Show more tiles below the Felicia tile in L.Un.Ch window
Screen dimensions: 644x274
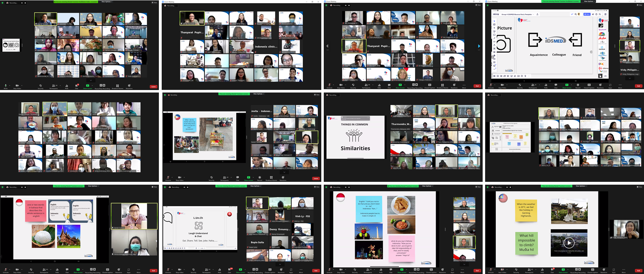click(x=280, y=264)
